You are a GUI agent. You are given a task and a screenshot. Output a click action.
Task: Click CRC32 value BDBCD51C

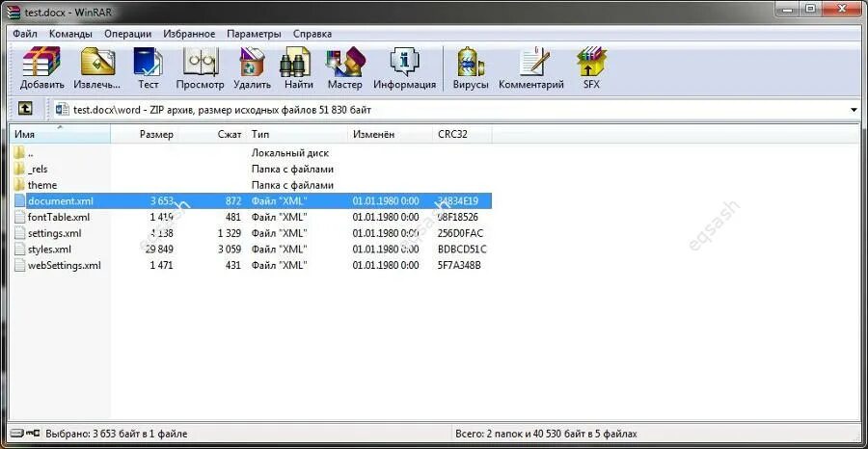coord(462,249)
